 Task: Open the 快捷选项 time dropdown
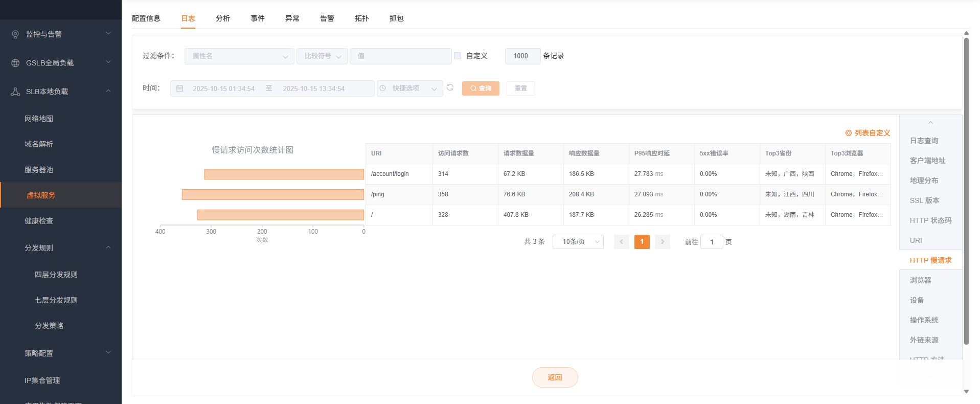tap(409, 88)
